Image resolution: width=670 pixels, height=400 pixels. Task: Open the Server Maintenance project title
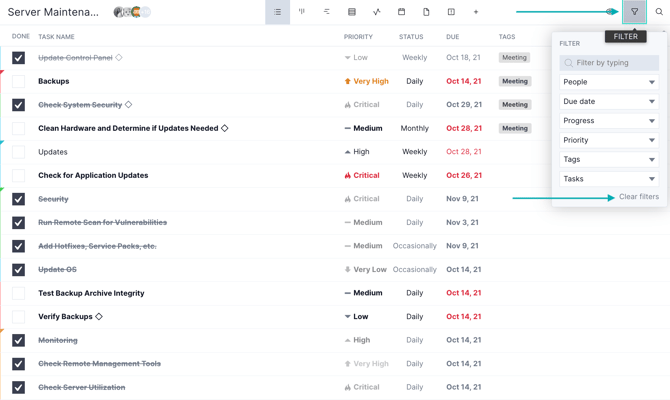(53, 12)
